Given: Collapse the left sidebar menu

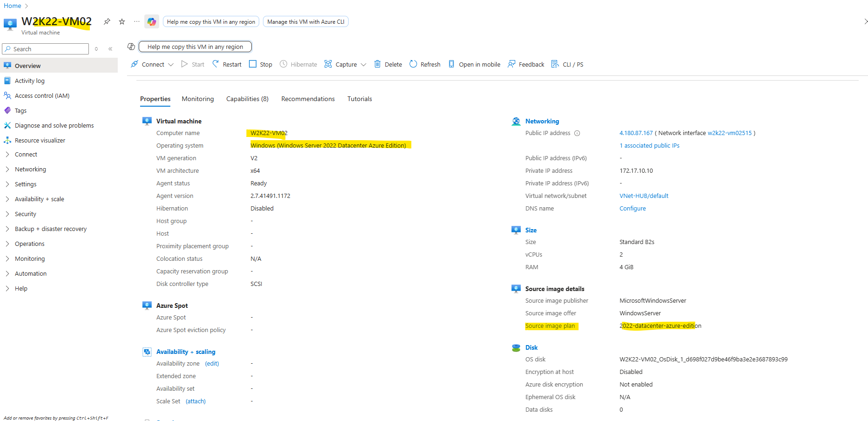Looking at the screenshot, I should [110, 49].
